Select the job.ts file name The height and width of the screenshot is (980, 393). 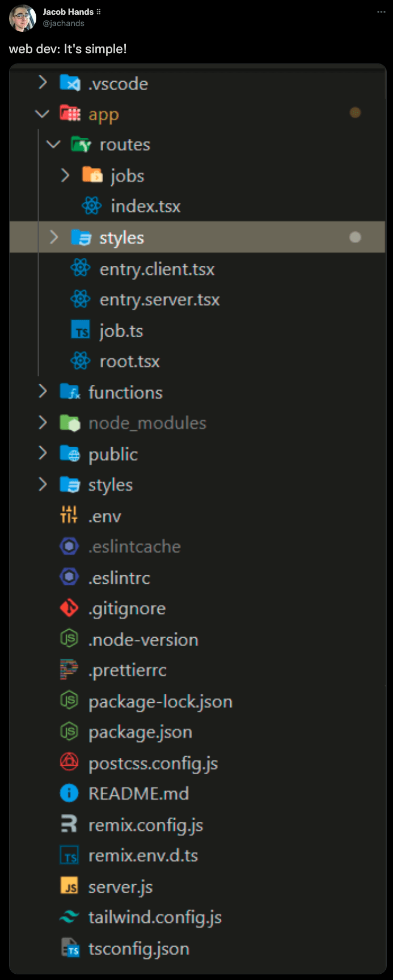pos(121,330)
